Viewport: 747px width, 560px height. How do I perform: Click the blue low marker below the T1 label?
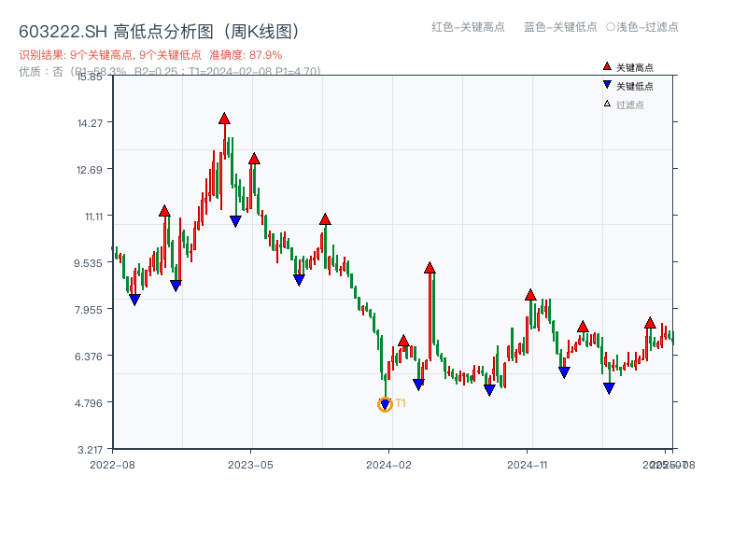pos(384,403)
